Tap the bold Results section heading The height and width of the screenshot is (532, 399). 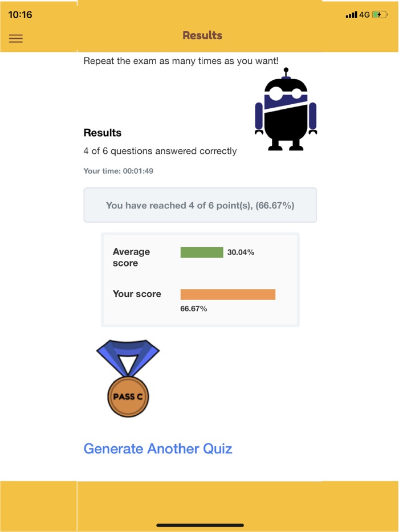103,133
